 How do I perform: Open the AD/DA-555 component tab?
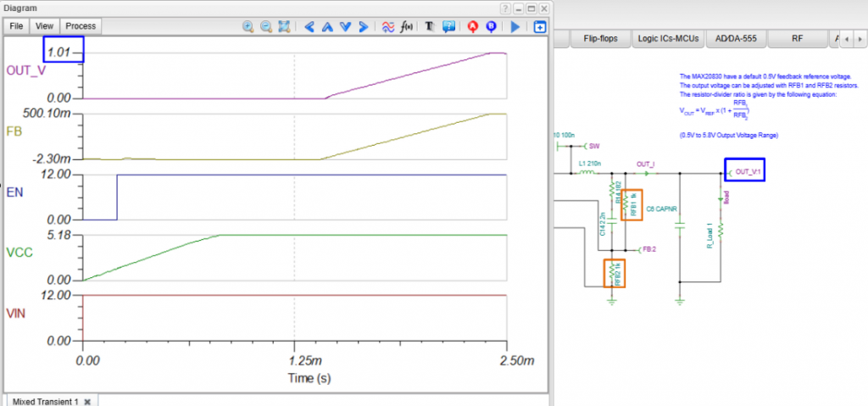[x=735, y=38]
